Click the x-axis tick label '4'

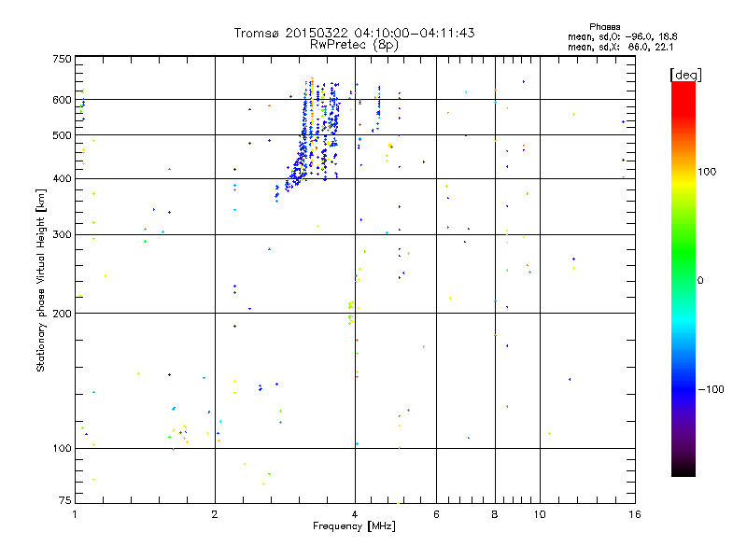point(355,514)
